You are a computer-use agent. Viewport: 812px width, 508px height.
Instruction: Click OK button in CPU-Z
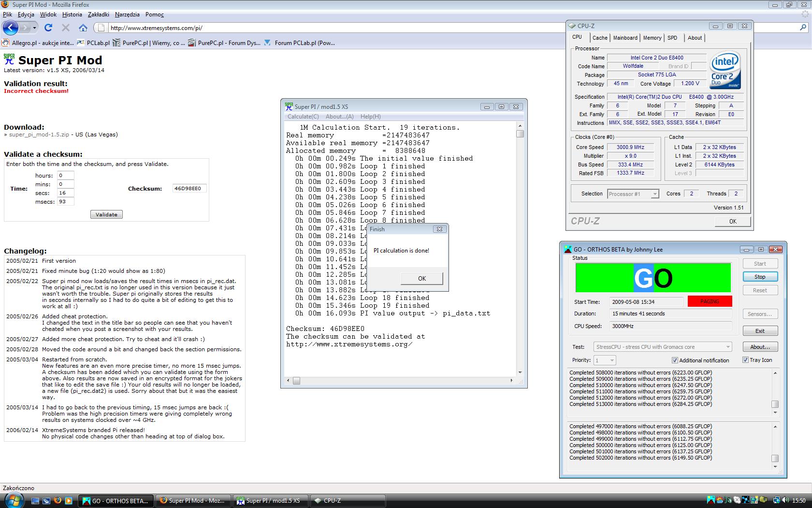click(733, 221)
